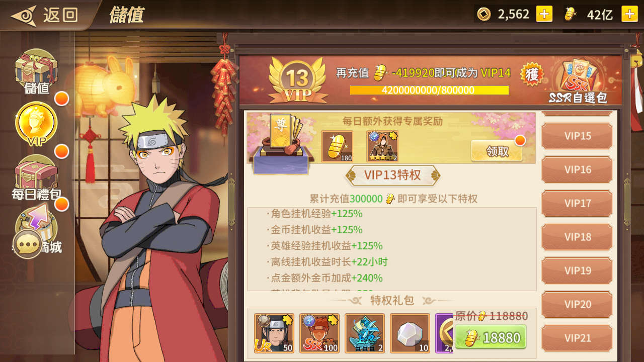
Task: Select the VIP20 level tab
Action: [x=577, y=305]
